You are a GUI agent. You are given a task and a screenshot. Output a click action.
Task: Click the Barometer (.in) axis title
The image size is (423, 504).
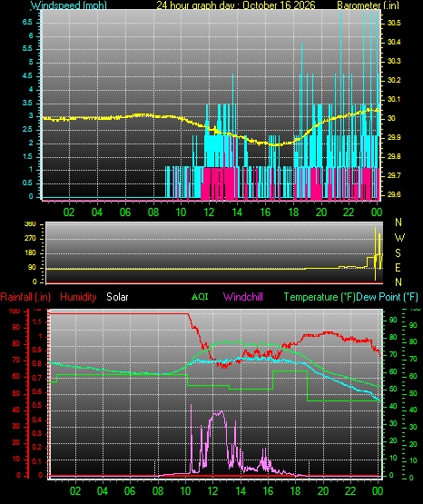368,5
